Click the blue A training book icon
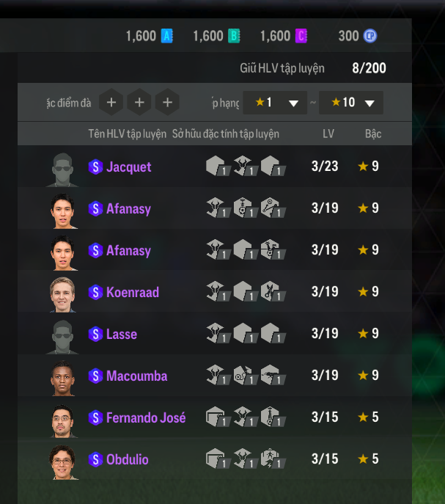Screen dimensions: 445x504 166,36
